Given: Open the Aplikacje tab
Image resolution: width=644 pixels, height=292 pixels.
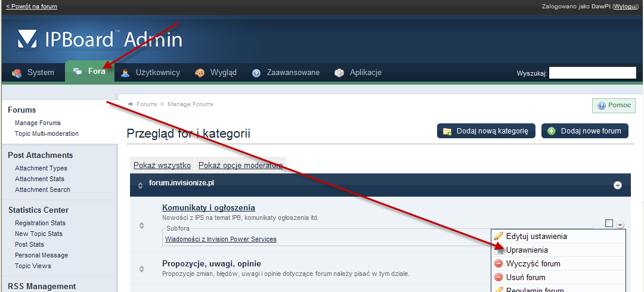Looking at the screenshot, I should click(x=358, y=73).
